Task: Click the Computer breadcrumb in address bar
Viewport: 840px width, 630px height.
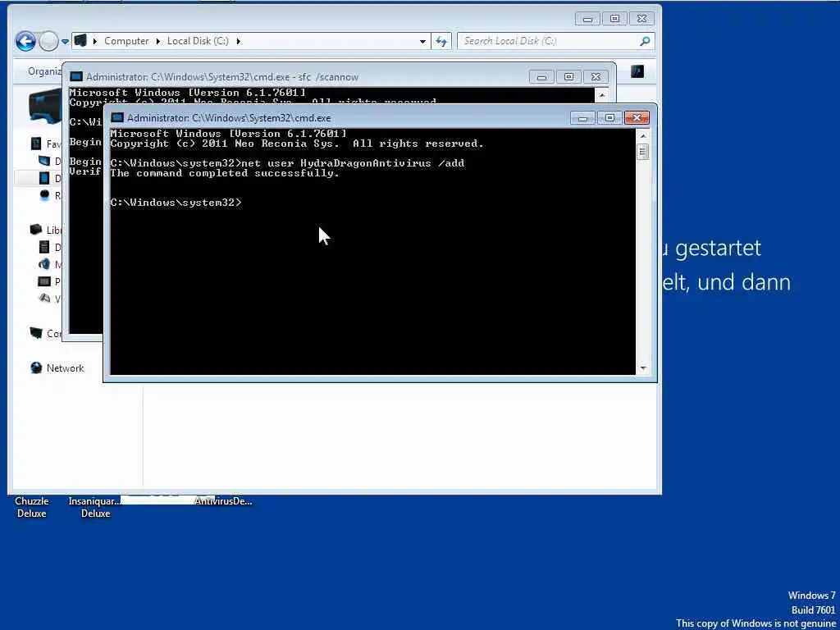Action: (x=126, y=41)
